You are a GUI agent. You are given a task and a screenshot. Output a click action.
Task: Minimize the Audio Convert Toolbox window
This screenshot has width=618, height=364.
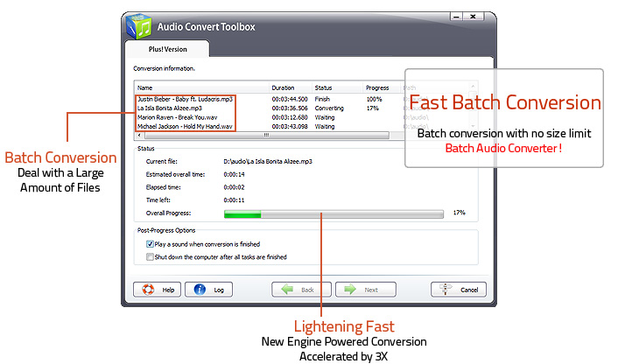tap(456, 17)
